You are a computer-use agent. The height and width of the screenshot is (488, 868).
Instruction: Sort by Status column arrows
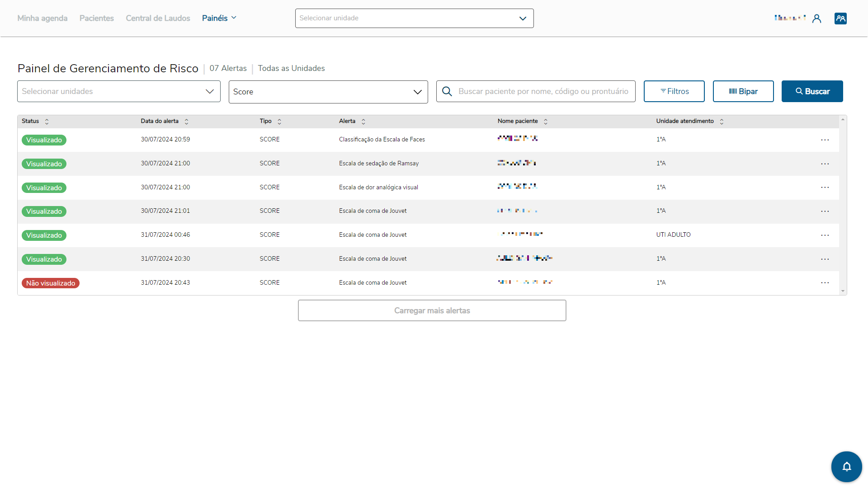click(x=47, y=122)
